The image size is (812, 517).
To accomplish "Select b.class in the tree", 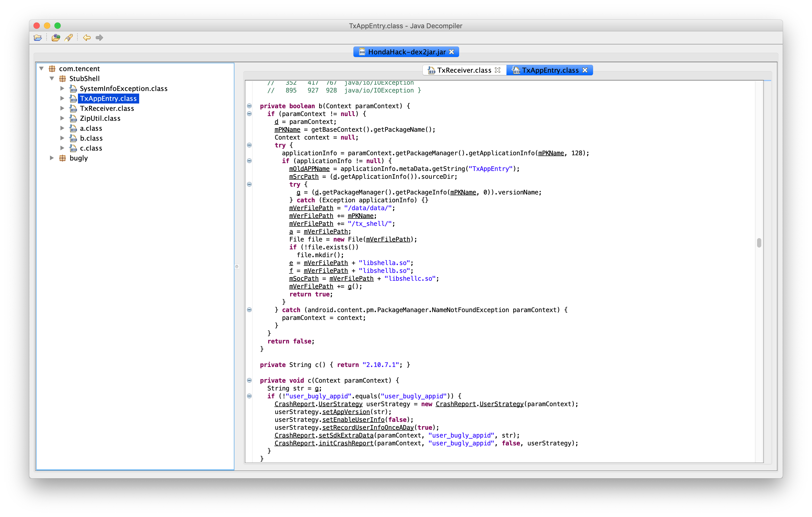I will pos(91,138).
